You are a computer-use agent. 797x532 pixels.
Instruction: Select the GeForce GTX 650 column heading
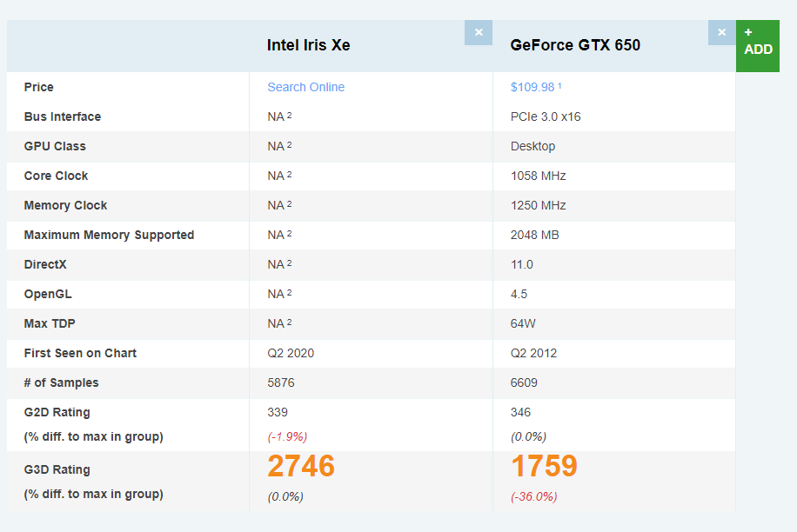pyautogui.click(x=575, y=45)
